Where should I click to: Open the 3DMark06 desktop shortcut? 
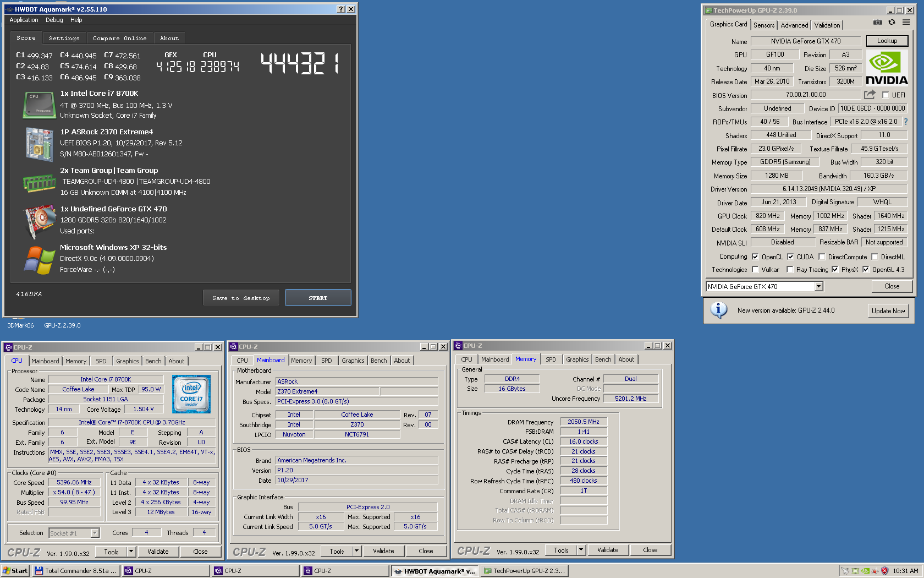(x=20, y=325)
